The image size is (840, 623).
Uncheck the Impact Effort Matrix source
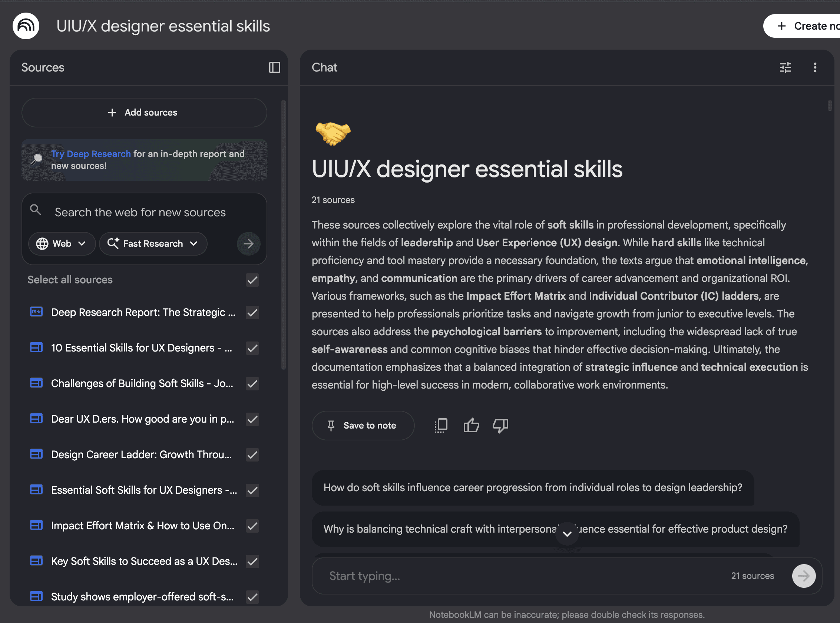tap(252, 526)
